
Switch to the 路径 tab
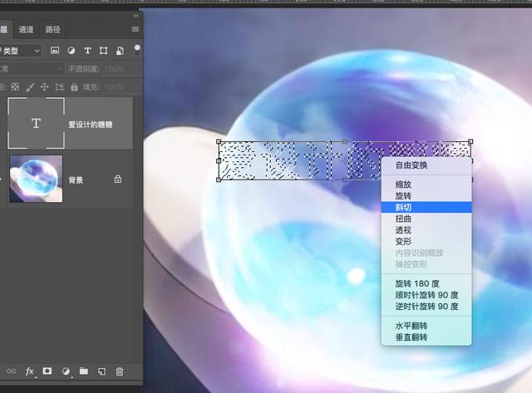click(52, 30)
